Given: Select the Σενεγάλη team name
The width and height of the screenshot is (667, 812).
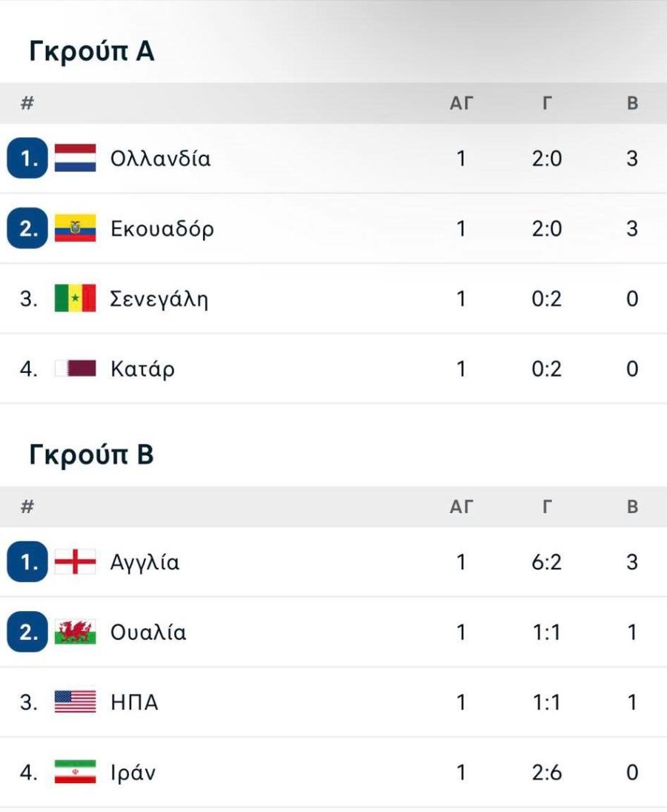Looking at the screenshot, I should tap(159, 300).
